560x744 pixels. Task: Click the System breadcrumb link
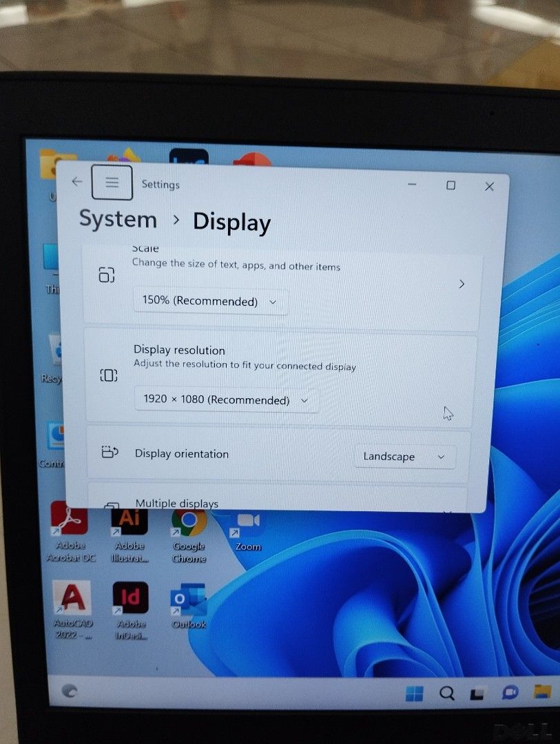click(x=118, y=219)
